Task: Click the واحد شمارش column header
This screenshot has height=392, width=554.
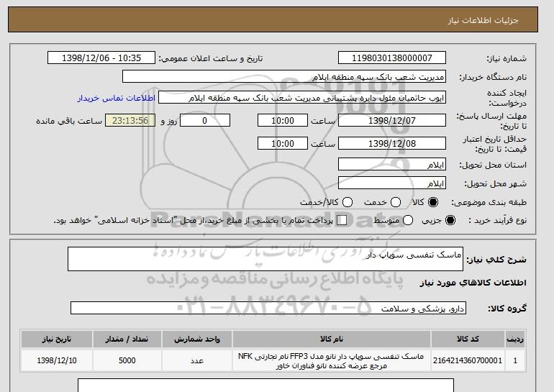Action: click(x=197, y=339)
